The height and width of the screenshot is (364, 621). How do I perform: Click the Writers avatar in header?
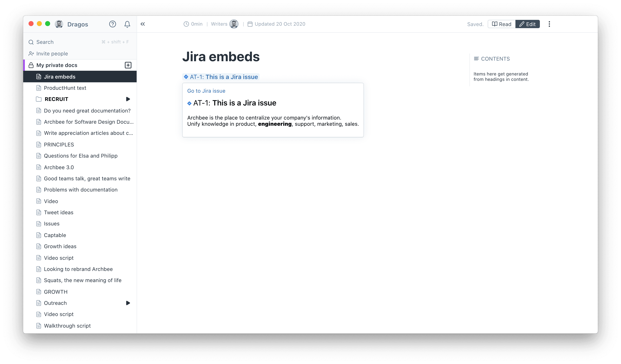pyautogui.click(x=234, y=24)
